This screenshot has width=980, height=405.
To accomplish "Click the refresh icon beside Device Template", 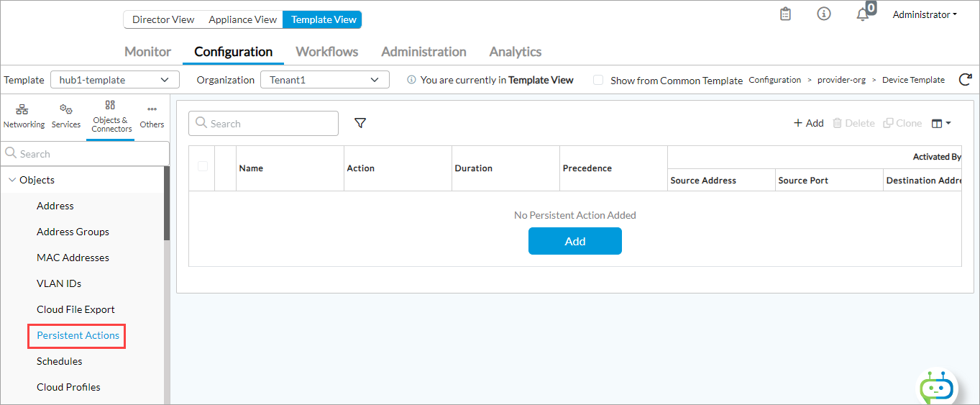I will pyautogui.click(x=966, y=80).
